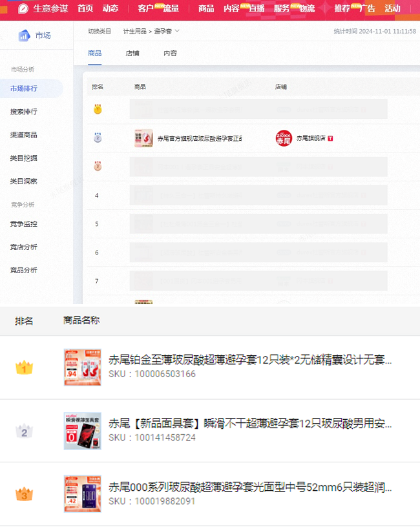This screenshot has height=527, width=420.
Task: Click the 排名 column header in top table
Action: (x=98, y=87)
